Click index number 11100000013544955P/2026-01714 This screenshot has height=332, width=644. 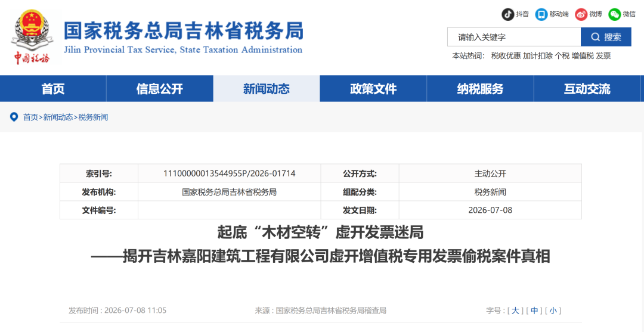(x=229, y=173)
